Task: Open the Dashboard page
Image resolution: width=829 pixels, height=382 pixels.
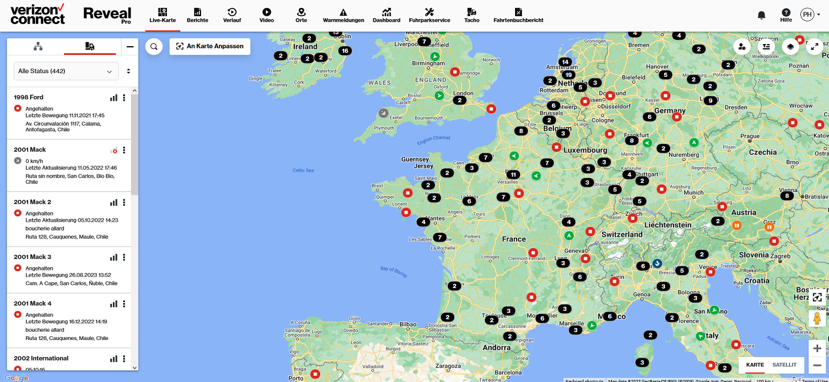Action: coord(386,15)
